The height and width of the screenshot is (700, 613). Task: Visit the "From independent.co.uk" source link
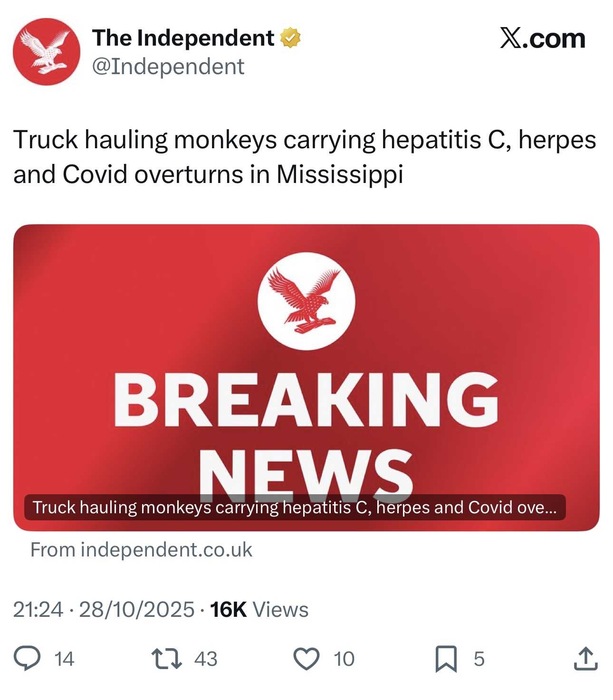click(141, 550)
